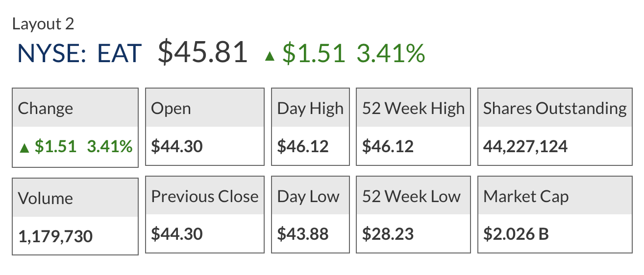Click the 44,227,124 shares value
Viewport: 644px width, 275px height.
[x=525, y=146]
